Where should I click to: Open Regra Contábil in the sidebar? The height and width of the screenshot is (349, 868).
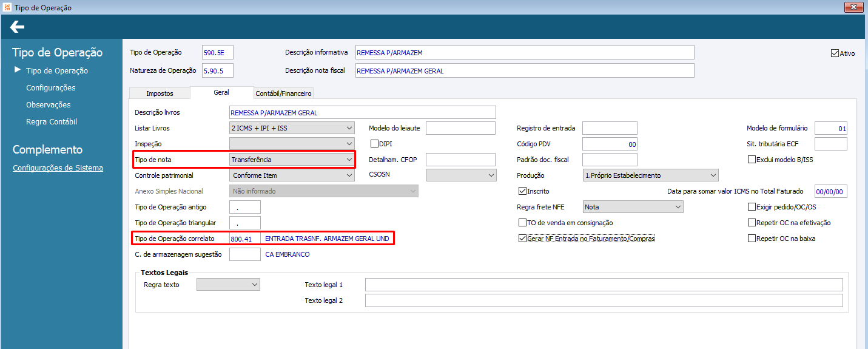(52, 121)
